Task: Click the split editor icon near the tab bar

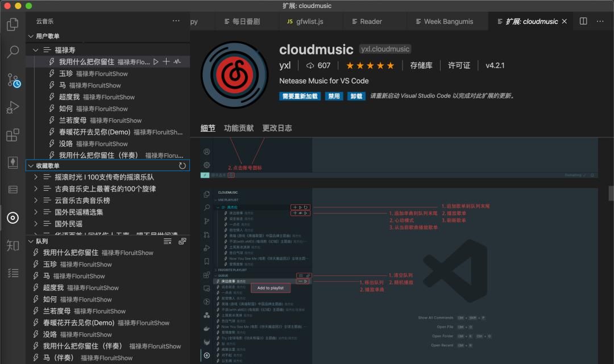Action: point(583,20)
